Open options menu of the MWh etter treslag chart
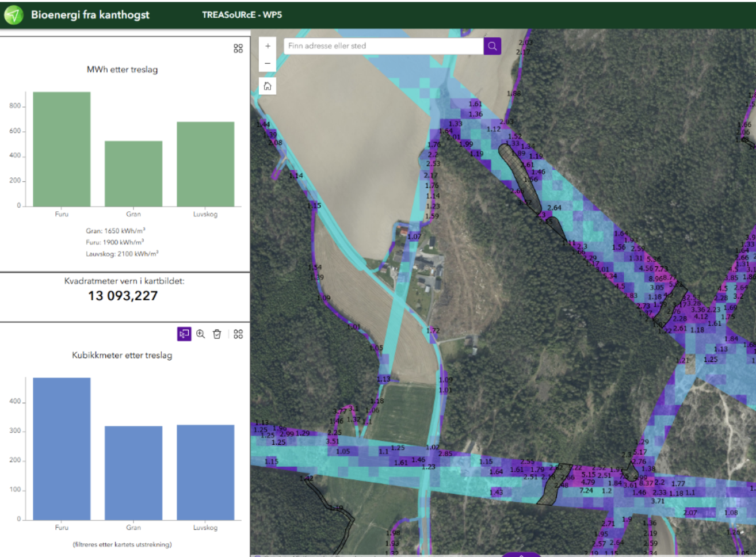Screen dimensions: 756x557 tap(238, 48)
